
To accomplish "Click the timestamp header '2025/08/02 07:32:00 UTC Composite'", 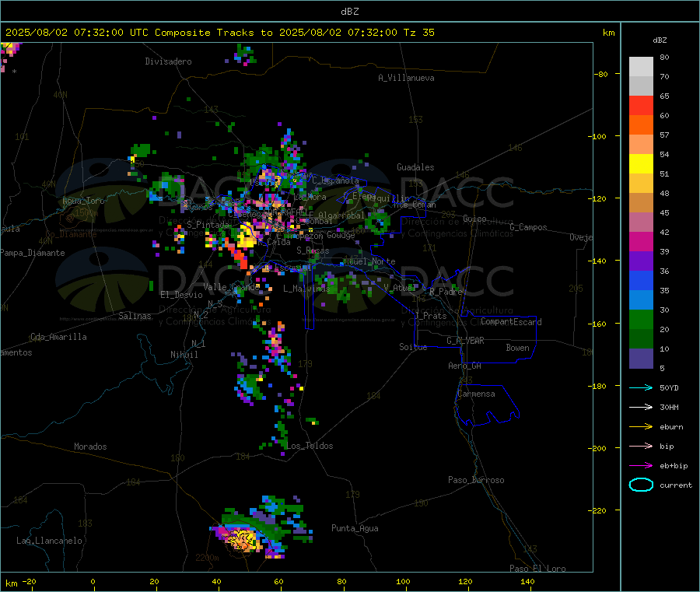I will [x=107, y=33].
